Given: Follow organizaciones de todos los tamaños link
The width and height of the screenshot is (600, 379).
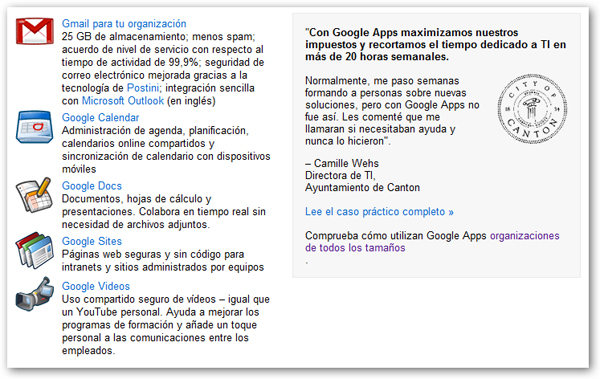Looking at the screenshot, I should click(432, 242).
